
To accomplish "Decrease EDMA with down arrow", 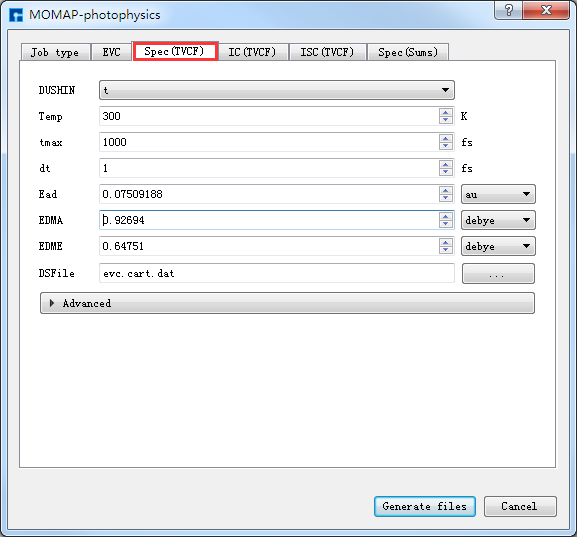I will (446, 224).
